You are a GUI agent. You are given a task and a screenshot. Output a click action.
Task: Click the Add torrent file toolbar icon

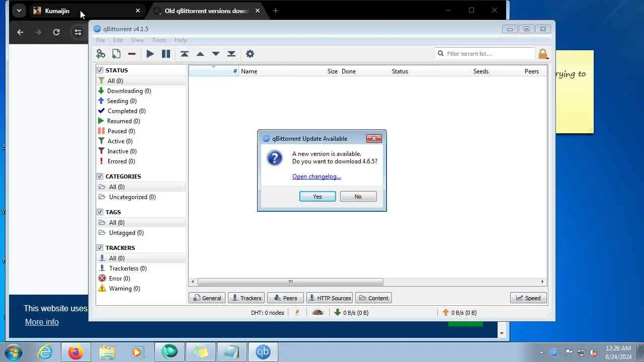tap(116, 54)
